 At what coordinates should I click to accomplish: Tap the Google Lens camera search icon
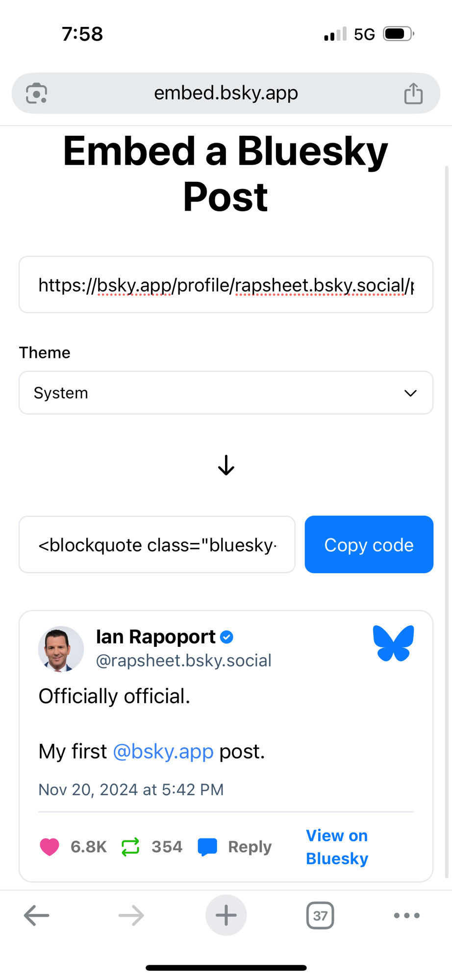pyautogui.click(x=37, y=93)
